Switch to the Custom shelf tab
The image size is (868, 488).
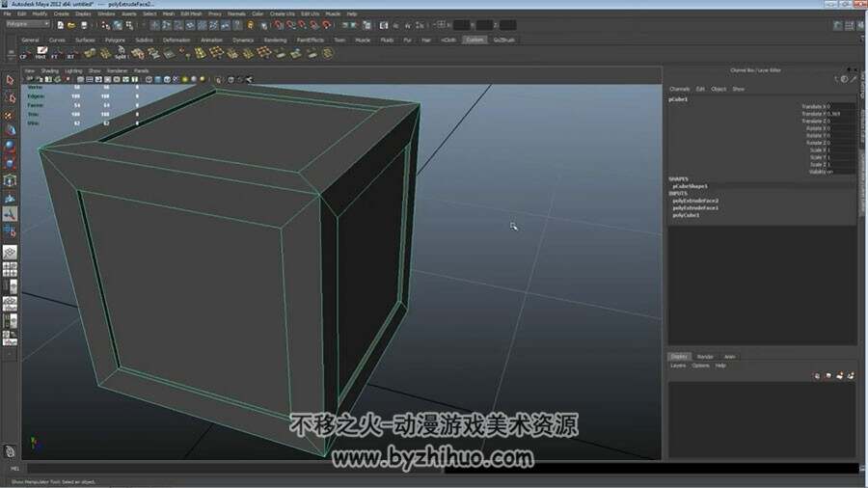(475, 41)
